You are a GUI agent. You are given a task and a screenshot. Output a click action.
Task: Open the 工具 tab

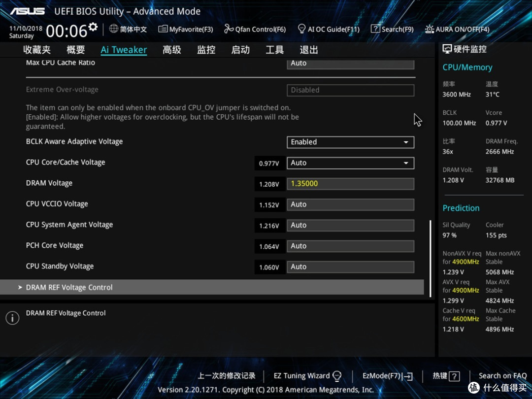275,50
